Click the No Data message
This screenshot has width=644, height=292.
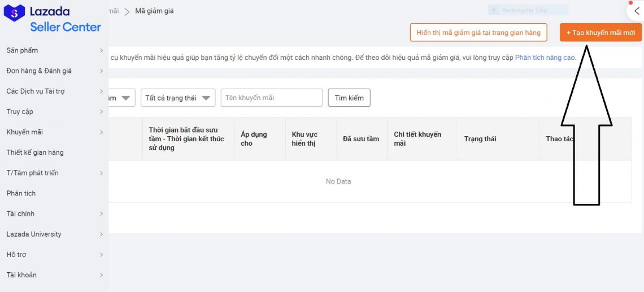click(x=338, y=181)
